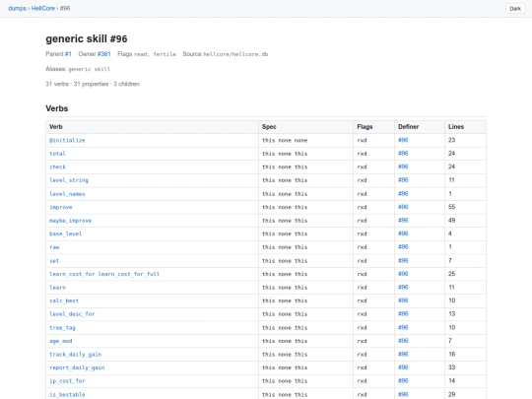Open the level_desc_for verb
This screenshot has height=399, width=532.
(72, 314)
